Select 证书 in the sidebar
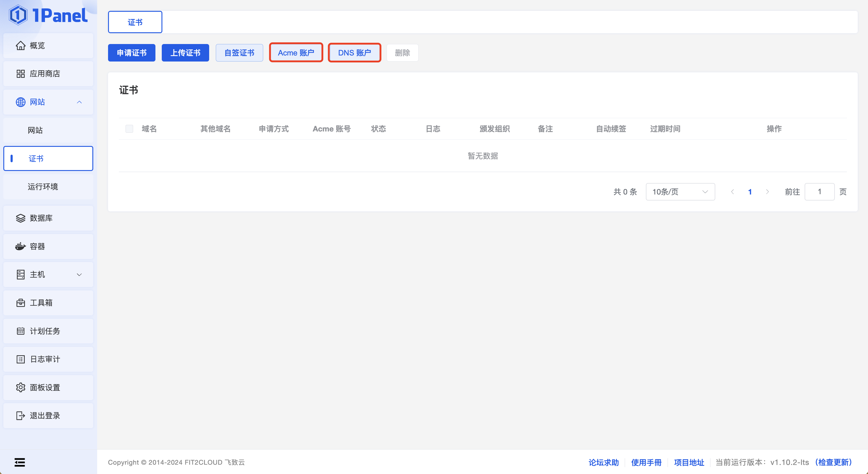Screen dimensions: 868x474 point(48,159)
